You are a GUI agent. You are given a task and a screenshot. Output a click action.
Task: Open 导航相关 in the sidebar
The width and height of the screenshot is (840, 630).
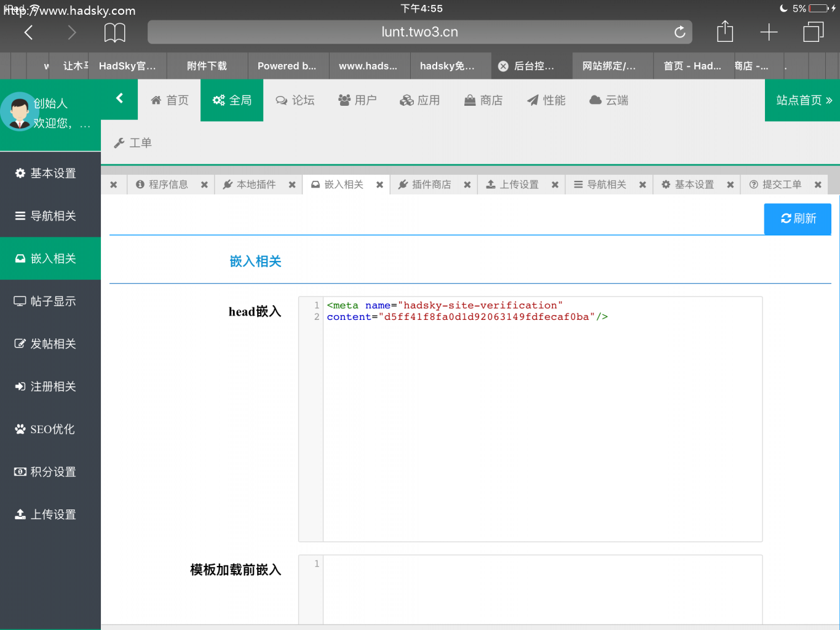(x=50, y=216)
